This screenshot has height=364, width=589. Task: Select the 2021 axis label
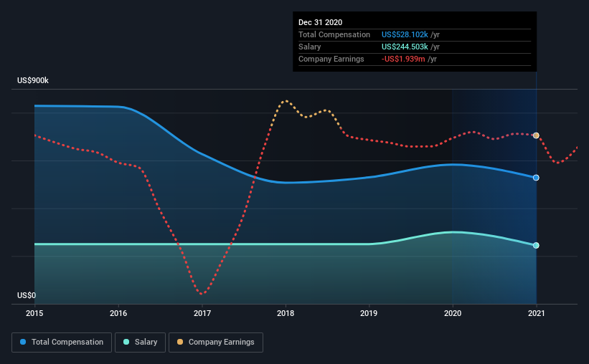pos(536,313)
